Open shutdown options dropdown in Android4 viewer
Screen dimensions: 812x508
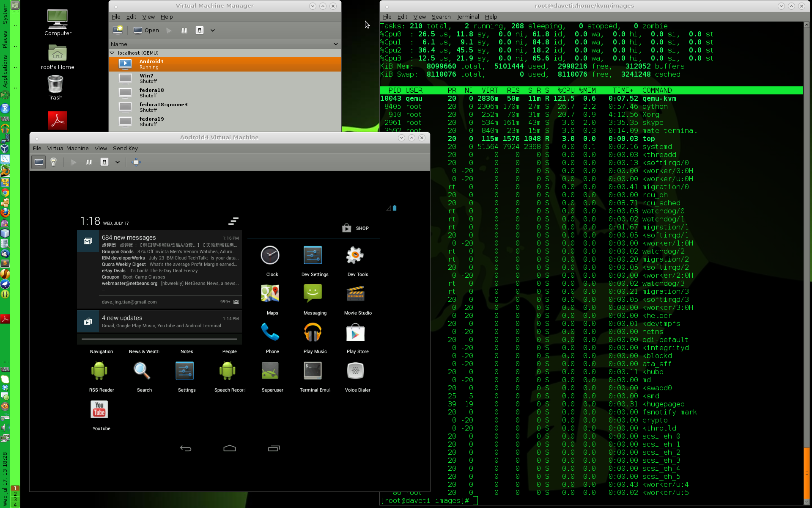pos(118,162)
